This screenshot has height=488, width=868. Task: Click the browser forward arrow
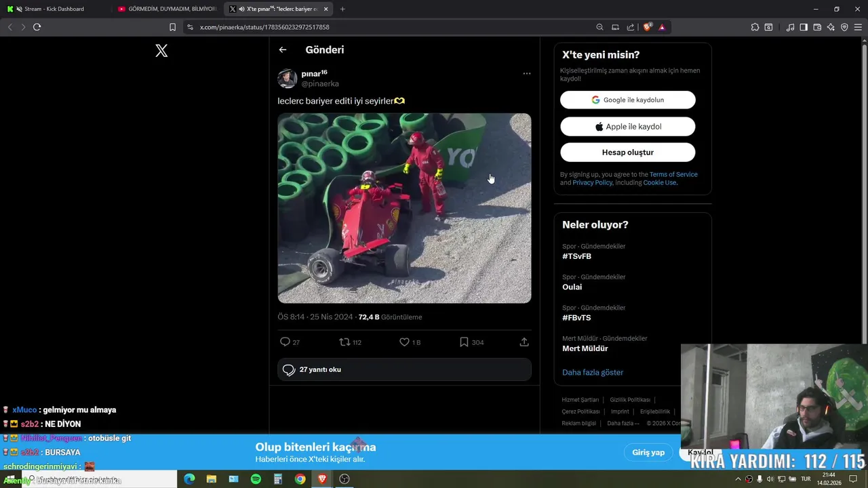[23, 27]
